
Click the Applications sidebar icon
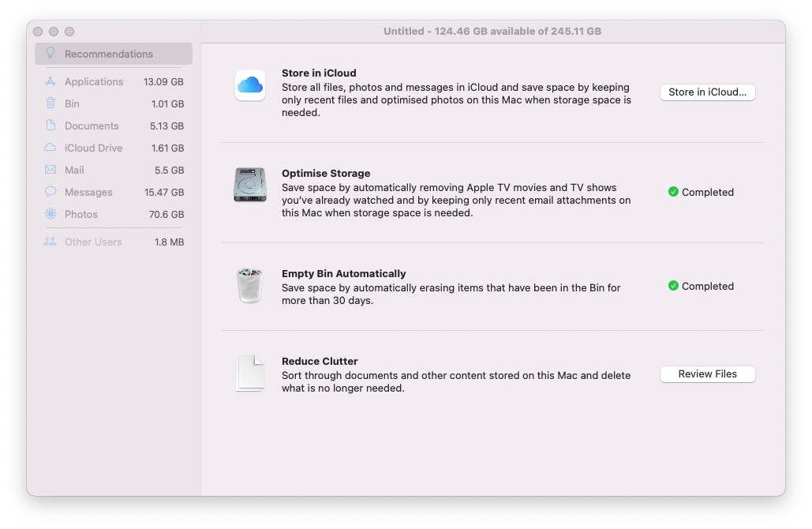pyautogui.click(x=51, y=81)
